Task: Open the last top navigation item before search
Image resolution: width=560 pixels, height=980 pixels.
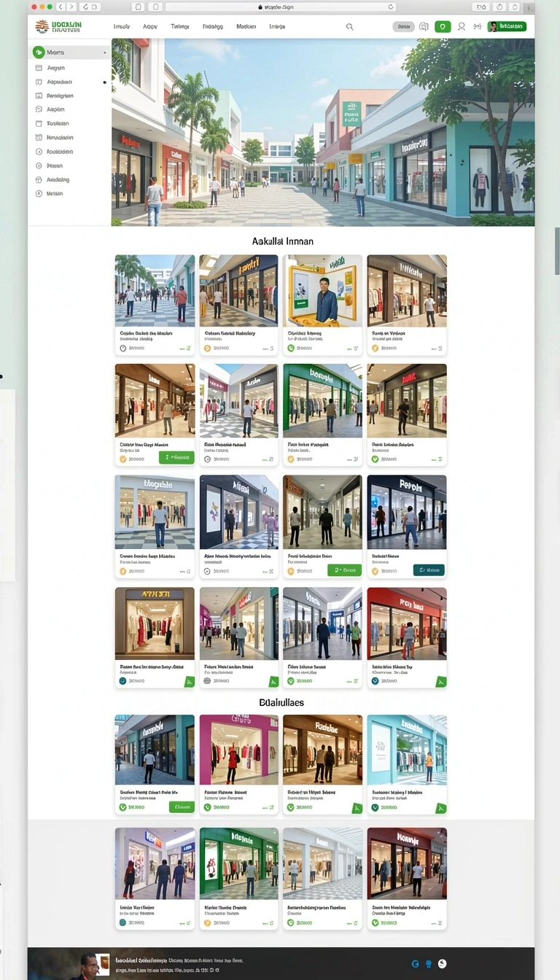Action: point(277,26)
